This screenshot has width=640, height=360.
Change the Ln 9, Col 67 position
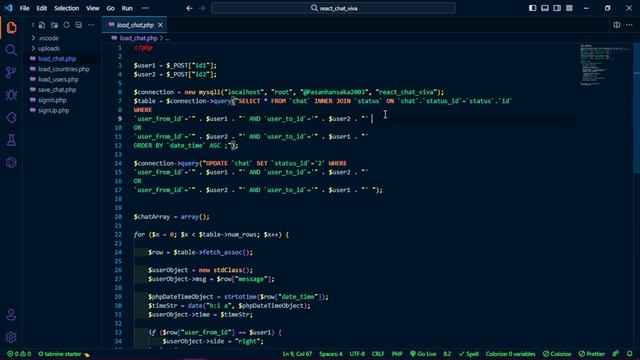coord(297,353)
